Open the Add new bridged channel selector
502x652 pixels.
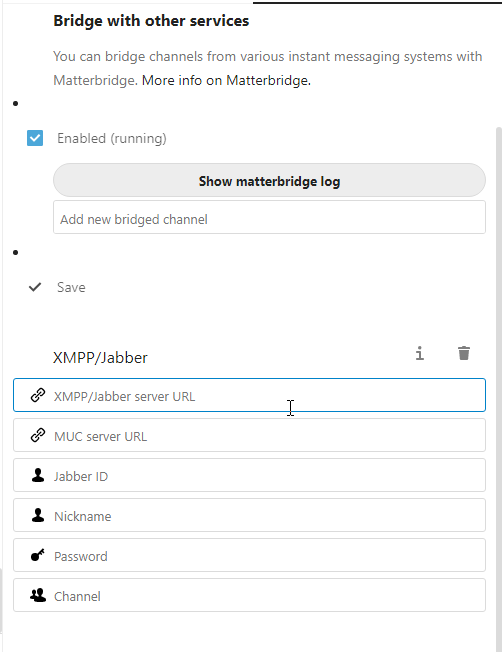[270, 217]
